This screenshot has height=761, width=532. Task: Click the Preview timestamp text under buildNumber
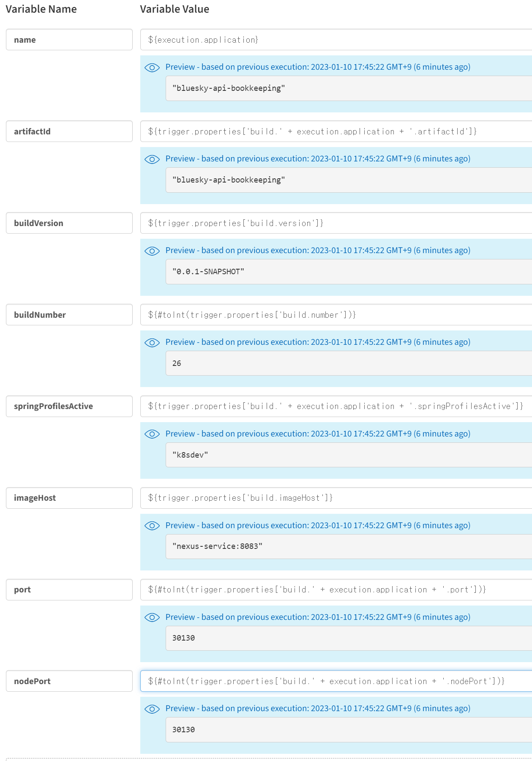[x=318, y=342]
